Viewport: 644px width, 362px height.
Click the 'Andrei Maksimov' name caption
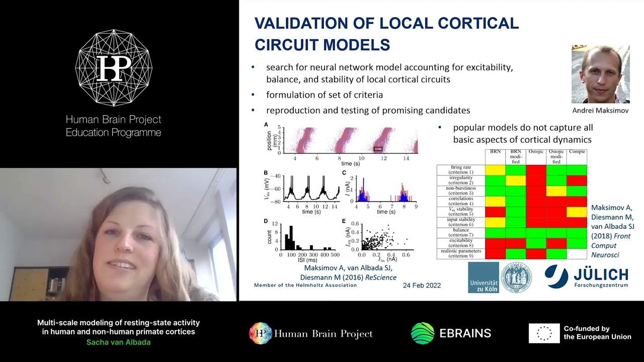pos(600,111)
